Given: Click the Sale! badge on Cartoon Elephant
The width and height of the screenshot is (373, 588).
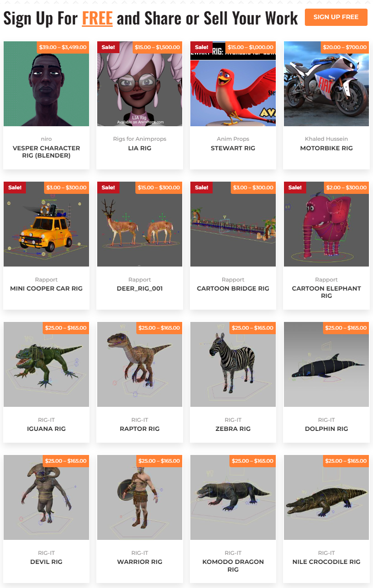Looking at the screenshot, I should click(x=295, y=188).
